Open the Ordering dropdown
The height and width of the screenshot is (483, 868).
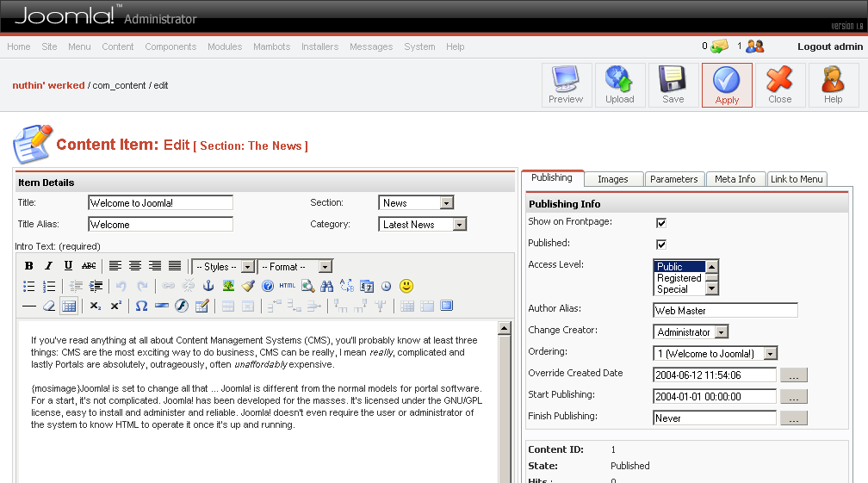pos(716,354)
